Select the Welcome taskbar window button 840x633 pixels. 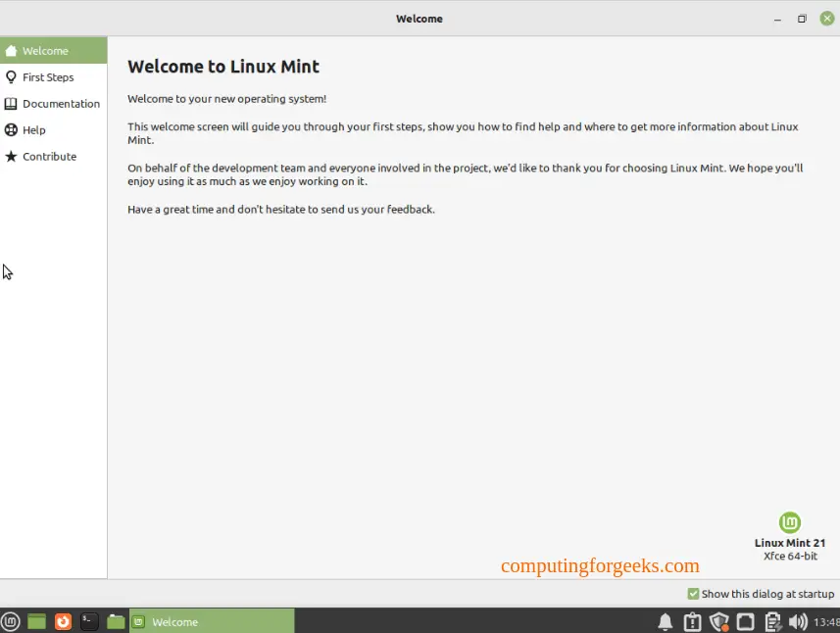[212, 621]
